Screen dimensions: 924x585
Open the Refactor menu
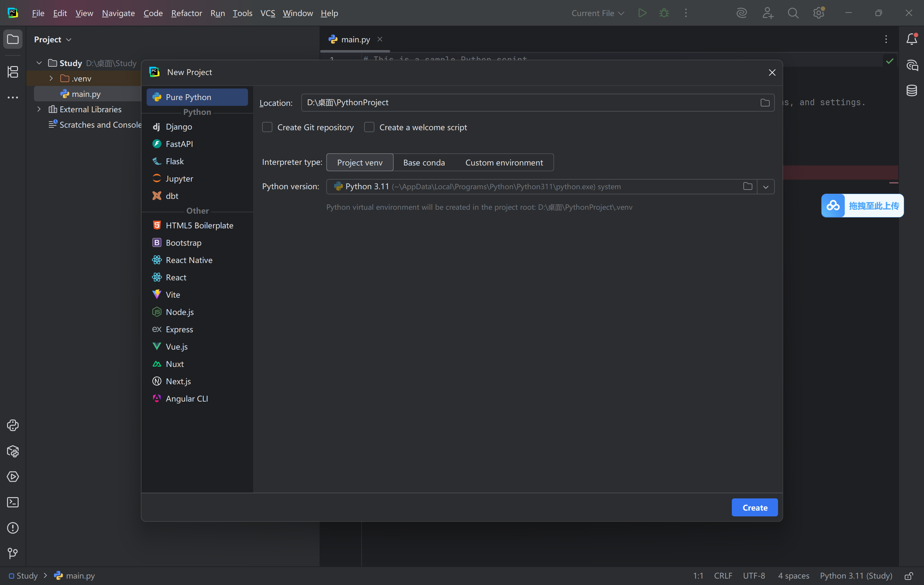point(186,13)
